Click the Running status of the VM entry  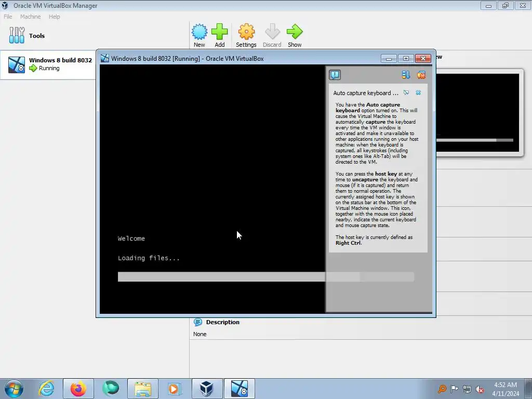(x=49, y=68)
